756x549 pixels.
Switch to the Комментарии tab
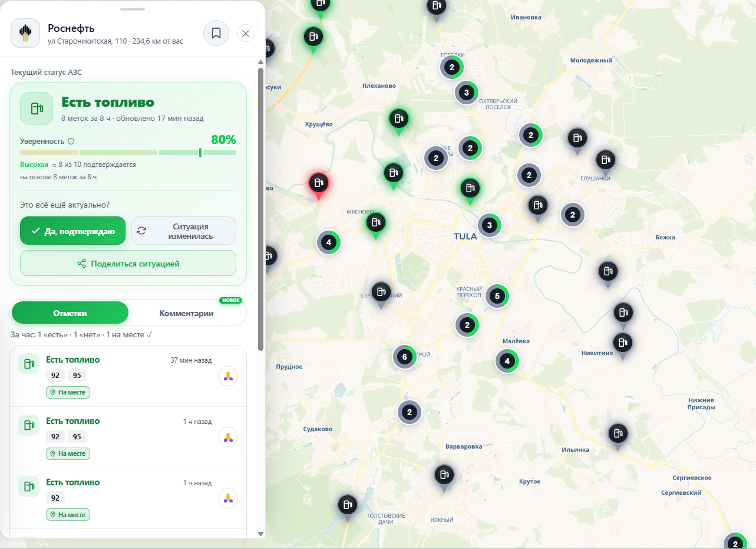pyautogui.click(x=186, y=313)
